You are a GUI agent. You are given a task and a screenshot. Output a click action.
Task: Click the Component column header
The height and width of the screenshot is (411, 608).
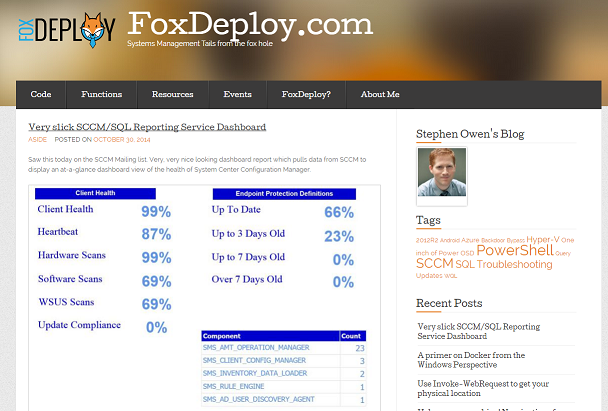271,336
